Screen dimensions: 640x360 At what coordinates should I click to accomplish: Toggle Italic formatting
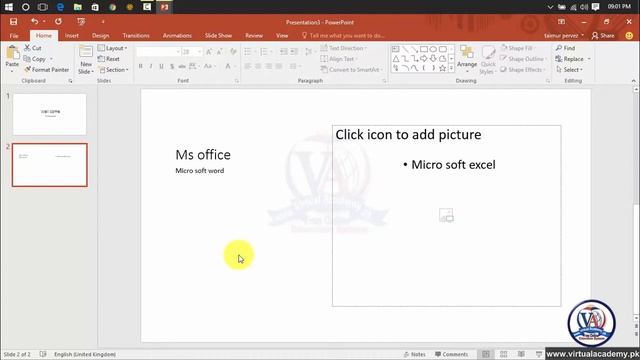tap(151, 66)
